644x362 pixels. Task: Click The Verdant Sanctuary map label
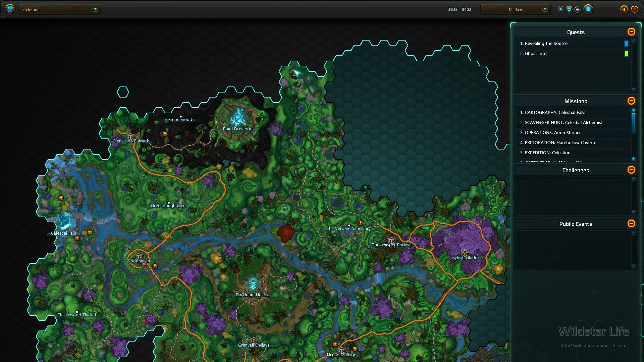point(348,229)
